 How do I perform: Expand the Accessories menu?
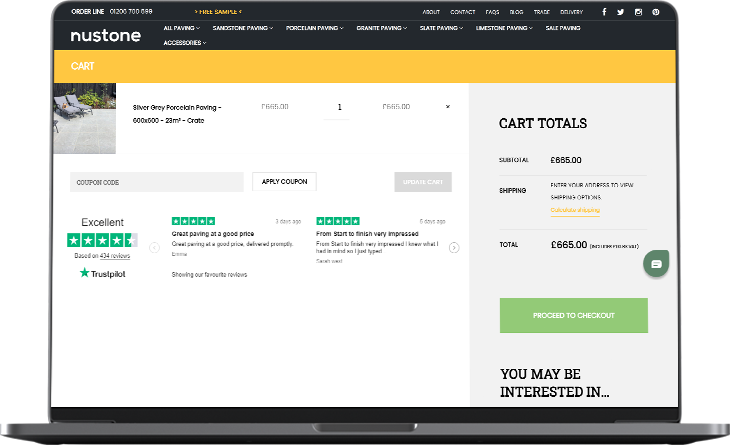pos(185,42)
